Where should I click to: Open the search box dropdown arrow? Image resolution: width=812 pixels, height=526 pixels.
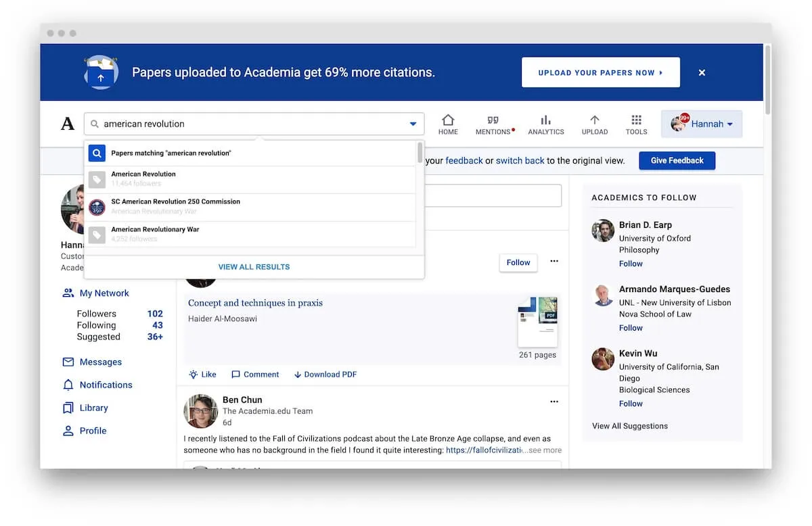coord(413,124)
